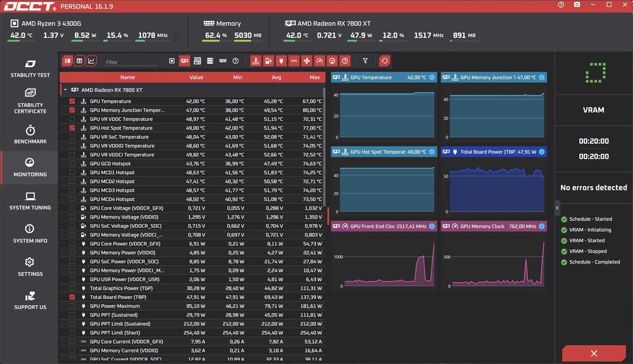Screen dimensions: 633x364
Task: Open the Benchmark section
Action: click(30, 135)
